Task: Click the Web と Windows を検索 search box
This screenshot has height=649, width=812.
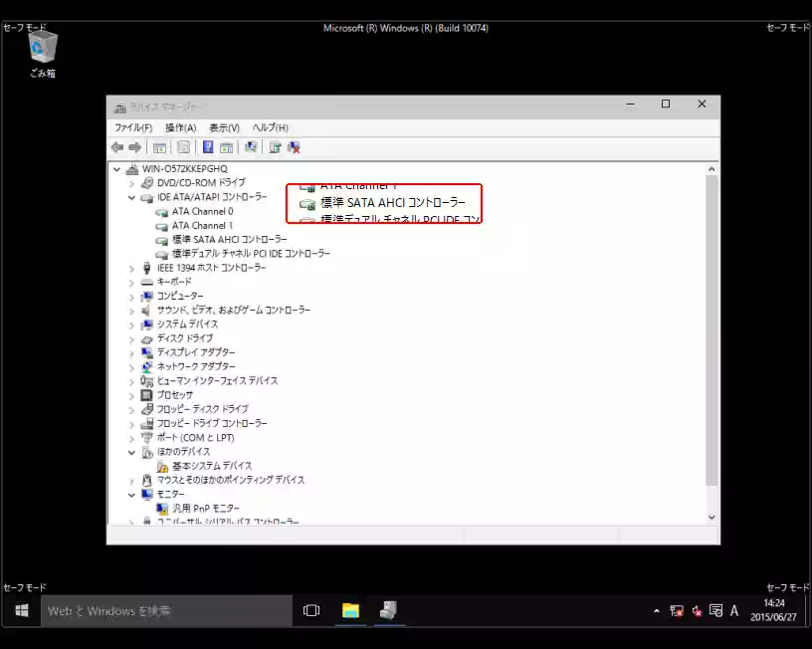Action: pos(167,610)
